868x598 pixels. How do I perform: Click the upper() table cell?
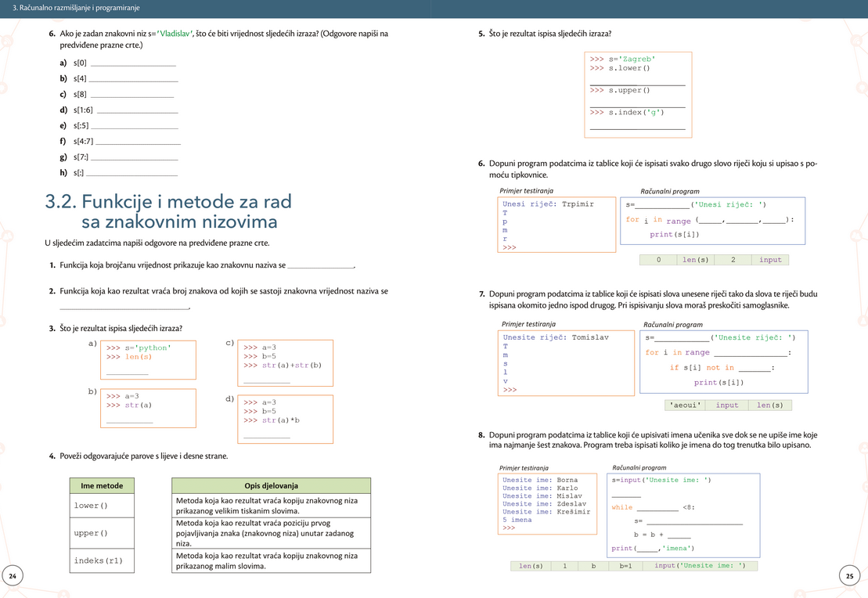click(x=102, y=533)
